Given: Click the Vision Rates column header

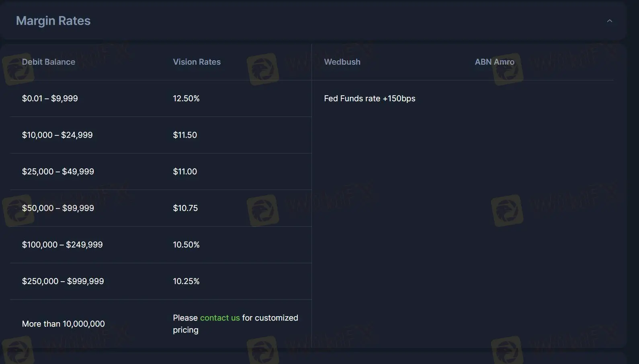Looking at the screenshot, I should click(x=197, y=62).
